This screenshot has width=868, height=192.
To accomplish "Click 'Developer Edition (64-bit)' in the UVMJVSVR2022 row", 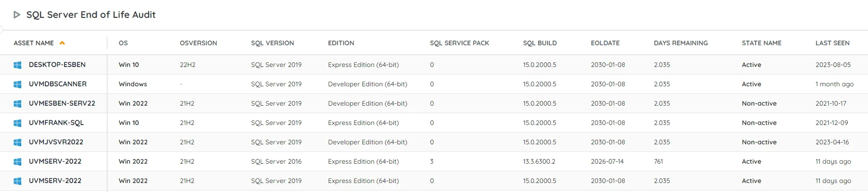I will pos(368,142).
